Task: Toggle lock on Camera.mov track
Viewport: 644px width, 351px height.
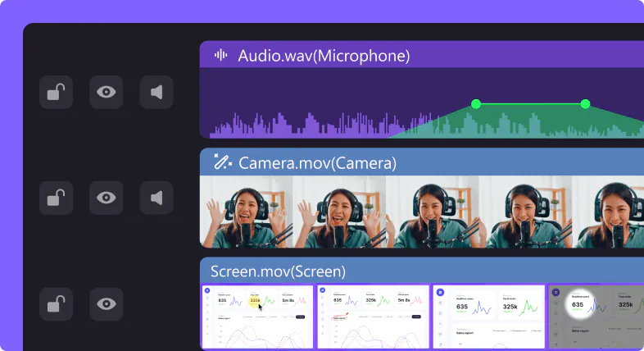Action: click(57, 198)
